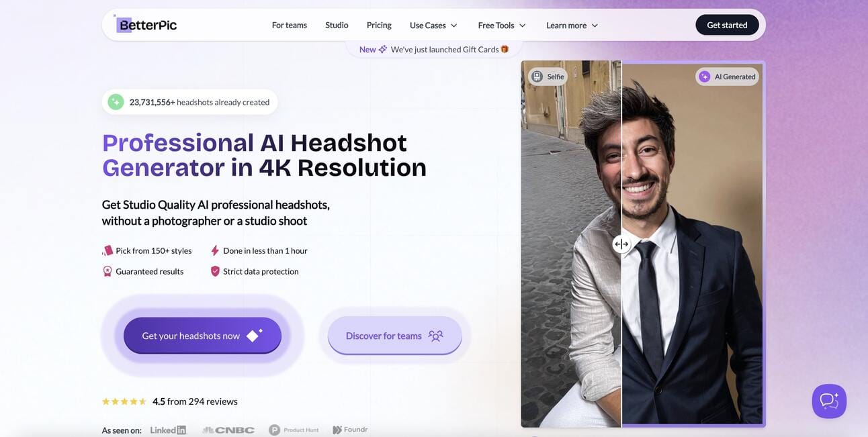The width and height of the screenshot is (868, 437).
Task: Open the Gift Cards launch announcement
Action: click(434, 49)
